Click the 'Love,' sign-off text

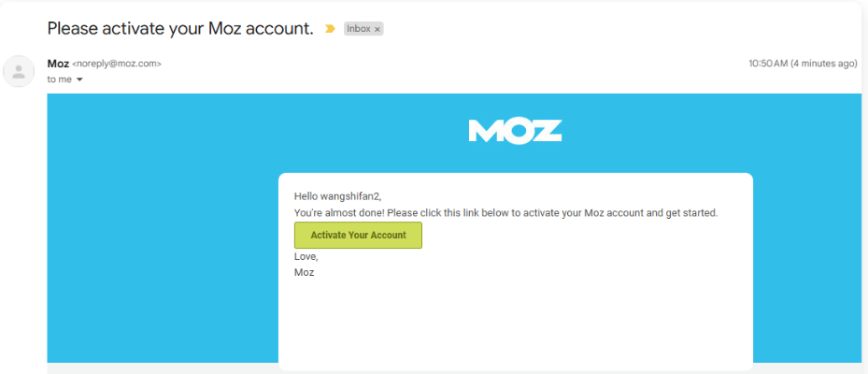(306, 256)
